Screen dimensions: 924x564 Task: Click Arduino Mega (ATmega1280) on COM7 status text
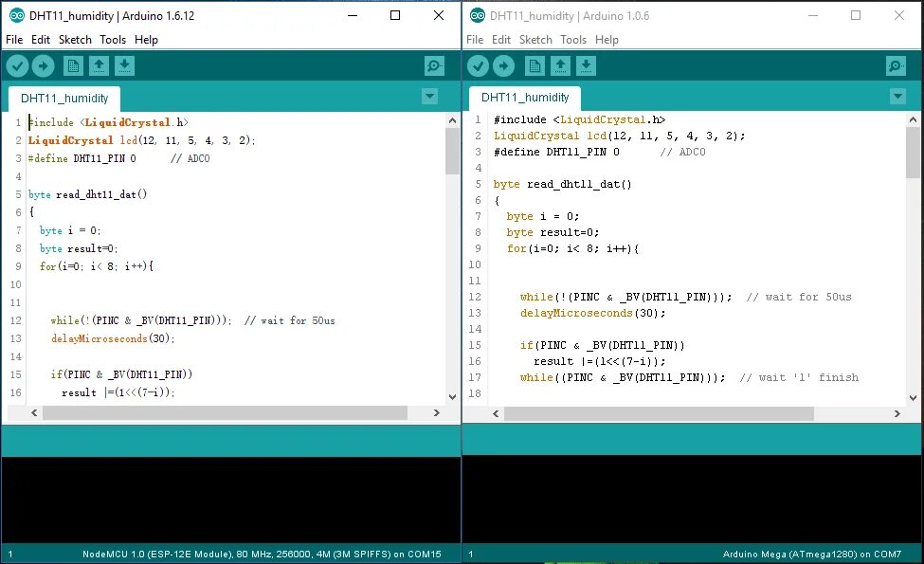point(812,554)
